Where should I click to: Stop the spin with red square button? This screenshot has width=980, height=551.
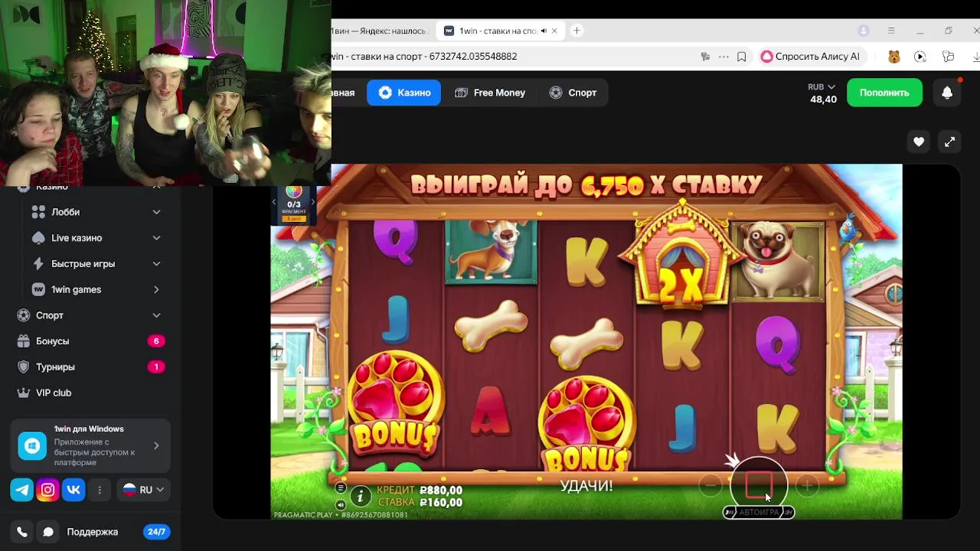(x=759, y=485)
